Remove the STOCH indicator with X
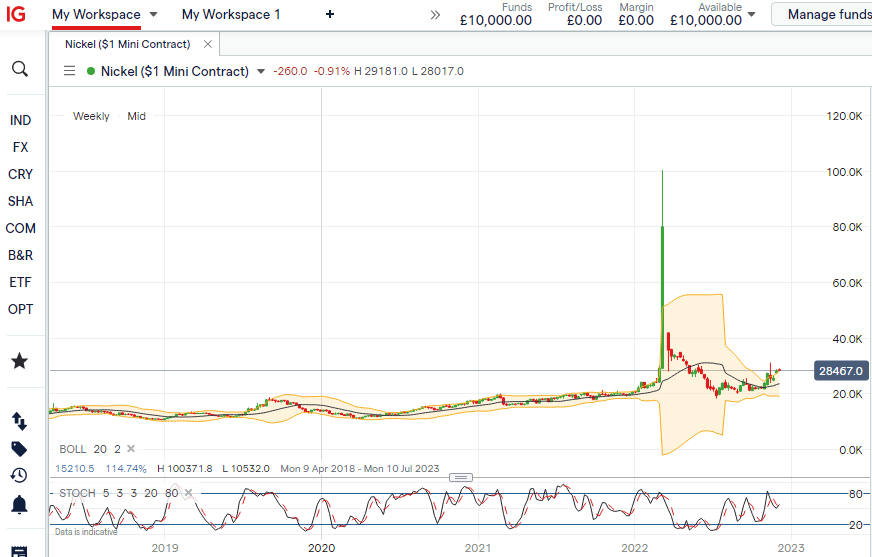The height and width of the screenshot is (557, 872). [188, 493]
